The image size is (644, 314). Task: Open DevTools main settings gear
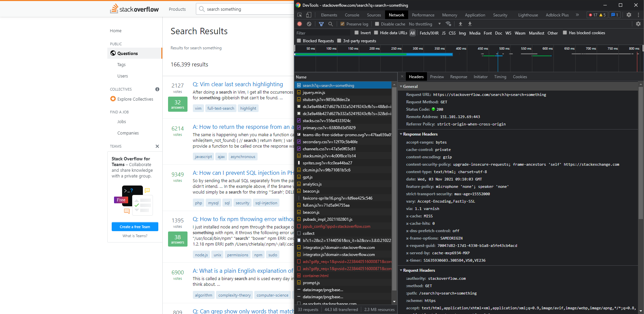[x=629, y=15]
